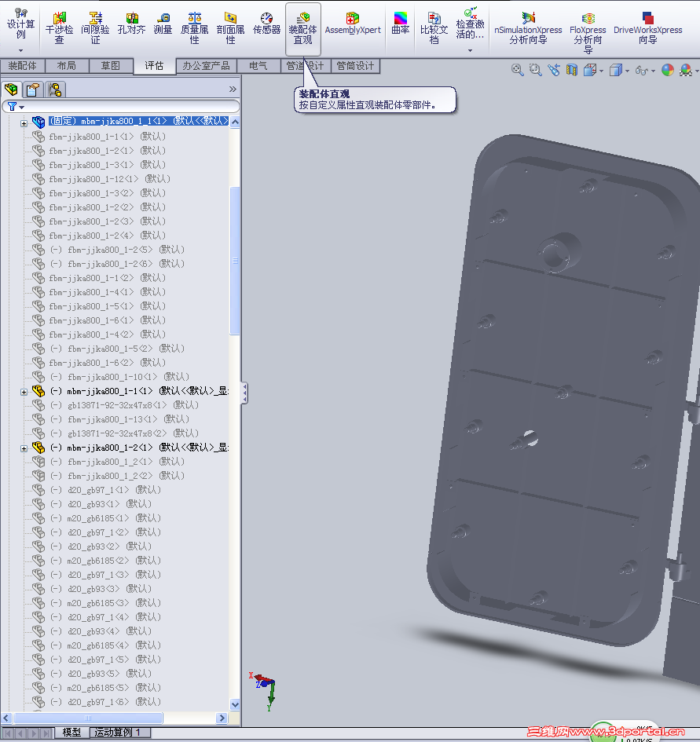Click tree horizontal scrollbar right arrow
The image size is (700, 742).
pyautogui.click(x=222, y=718)
